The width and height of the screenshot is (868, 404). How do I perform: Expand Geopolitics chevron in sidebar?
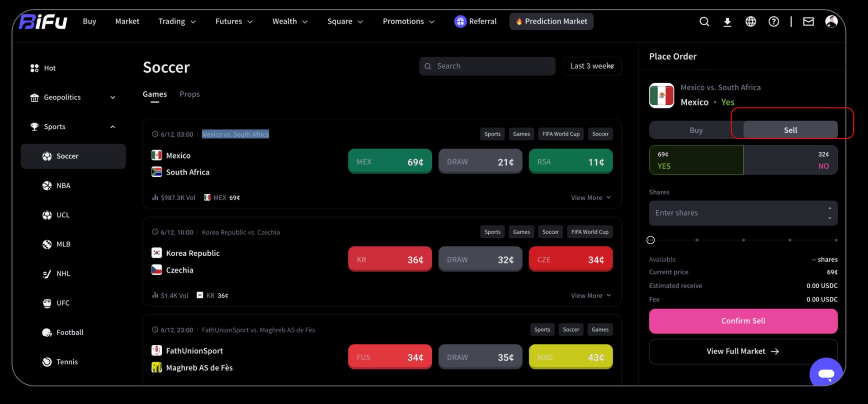[x=113, y=98]
